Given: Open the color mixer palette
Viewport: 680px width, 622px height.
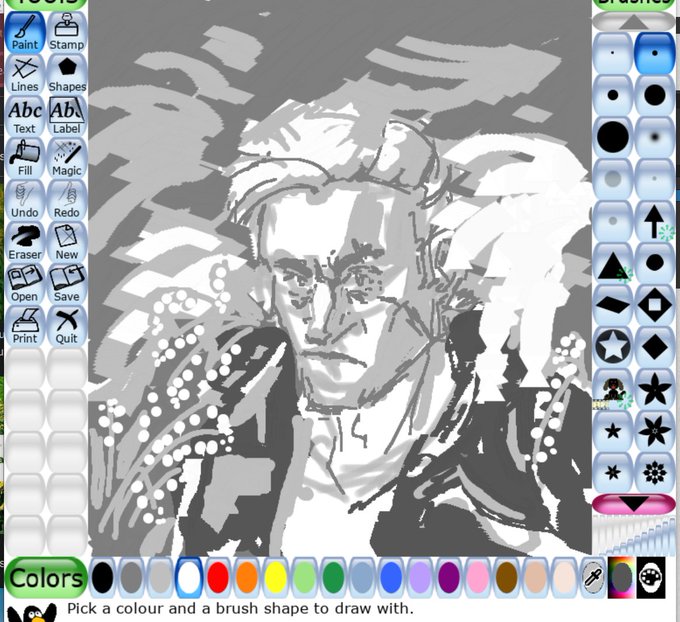Looking at the screenshot, I should click(x=651, y=577).
